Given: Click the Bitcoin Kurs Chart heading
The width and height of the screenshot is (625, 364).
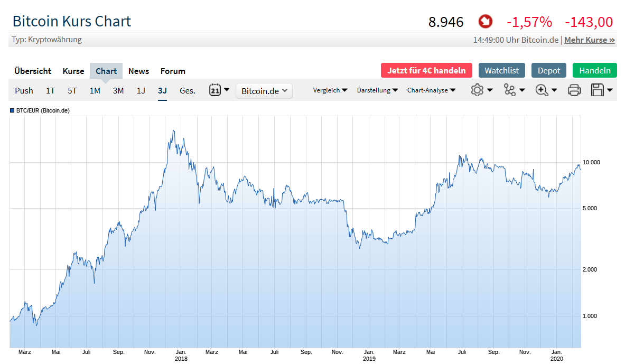Looking at the screenshot, I should pyautogui.click(x=72, y=21).
